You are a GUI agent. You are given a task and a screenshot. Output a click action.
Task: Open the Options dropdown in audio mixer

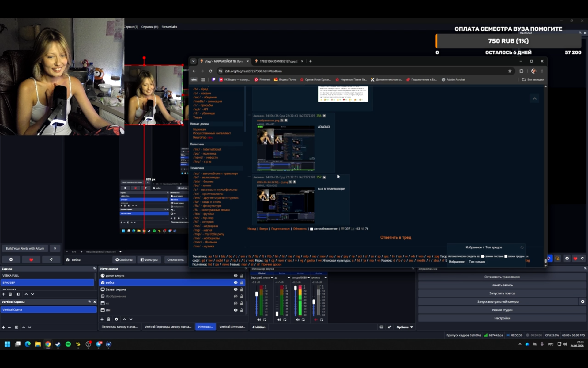tap(405, 327)
